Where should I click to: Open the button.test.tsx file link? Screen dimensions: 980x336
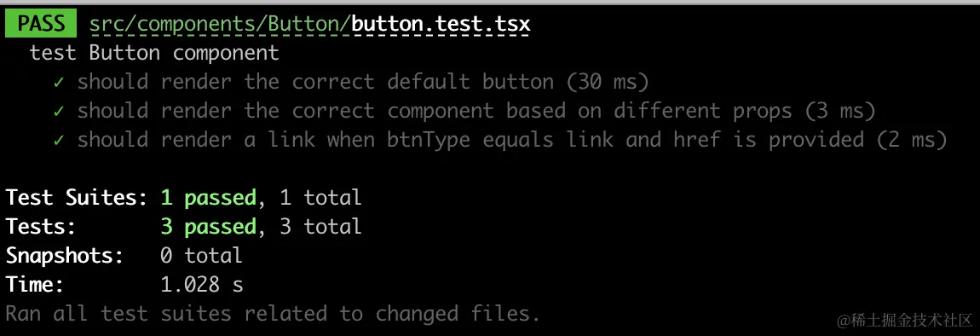click(x=441, y=24)
